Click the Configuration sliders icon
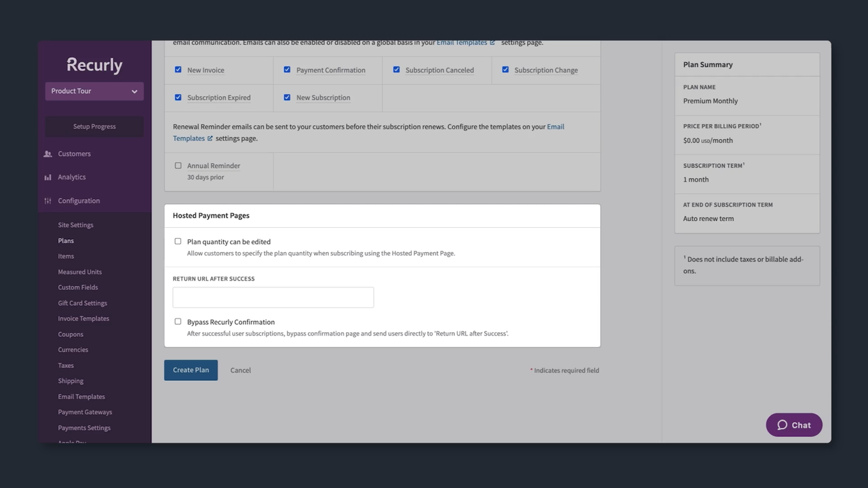This screenshot has height=488, width=868. click(x=47, y=201)
